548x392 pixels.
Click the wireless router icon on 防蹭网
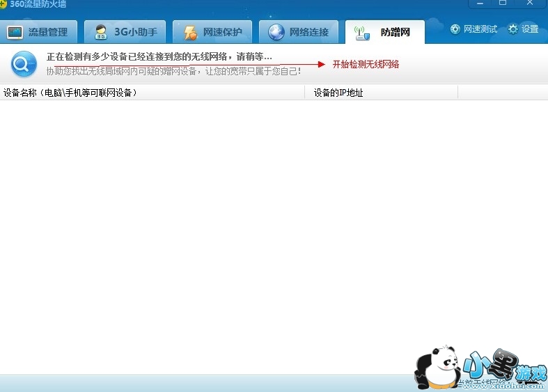pos(361,33)
